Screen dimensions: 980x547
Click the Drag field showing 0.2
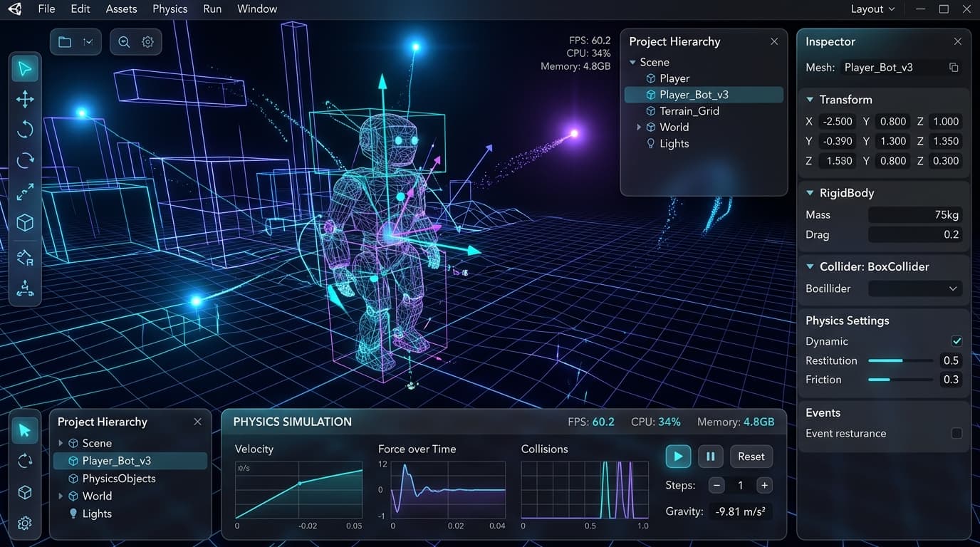[x=915, y=235]
